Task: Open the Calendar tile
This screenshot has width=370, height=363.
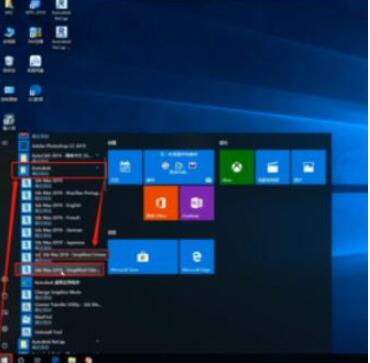Action: coord(125,167)
